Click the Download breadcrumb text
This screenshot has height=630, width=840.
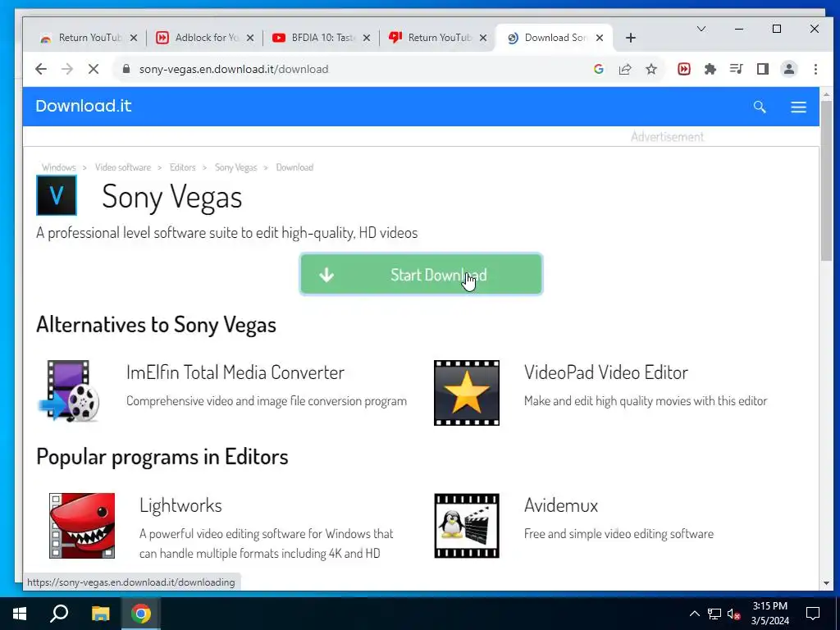tap(294, 167)
